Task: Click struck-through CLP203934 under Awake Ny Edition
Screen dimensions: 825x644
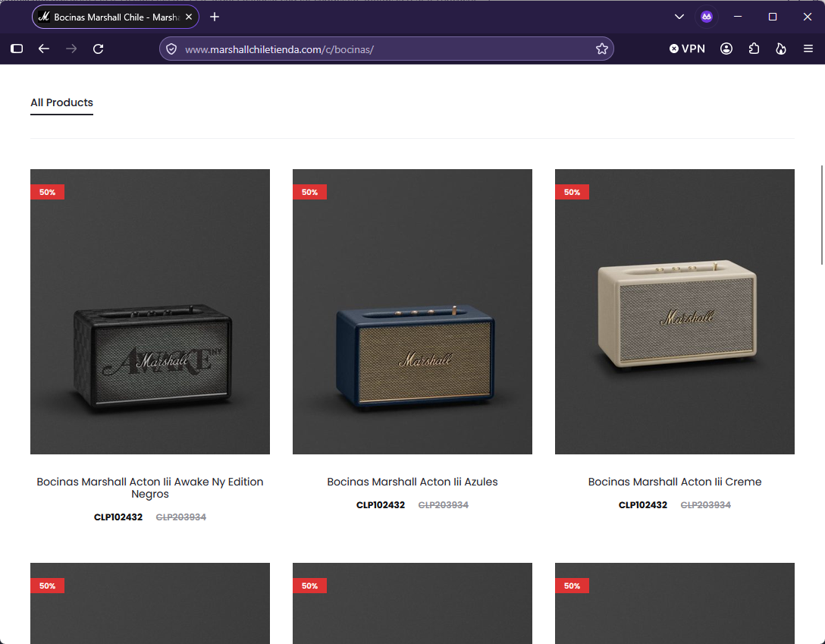Action: 181,517
